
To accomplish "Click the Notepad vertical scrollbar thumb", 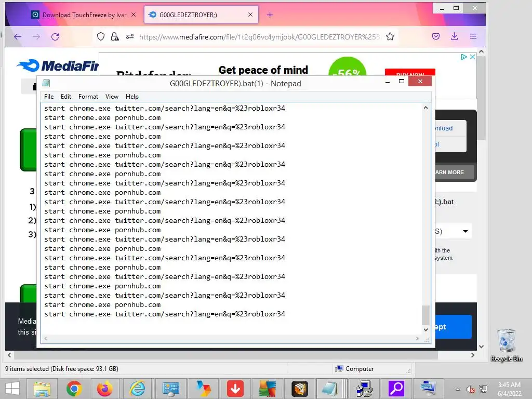I will 426,315.
